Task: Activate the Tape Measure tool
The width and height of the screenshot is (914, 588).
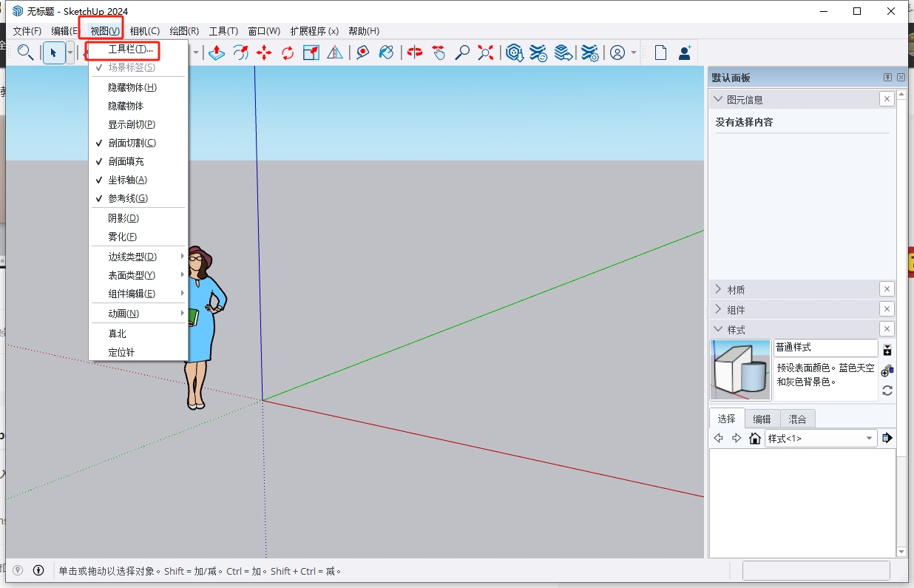Action: [362, 53]
